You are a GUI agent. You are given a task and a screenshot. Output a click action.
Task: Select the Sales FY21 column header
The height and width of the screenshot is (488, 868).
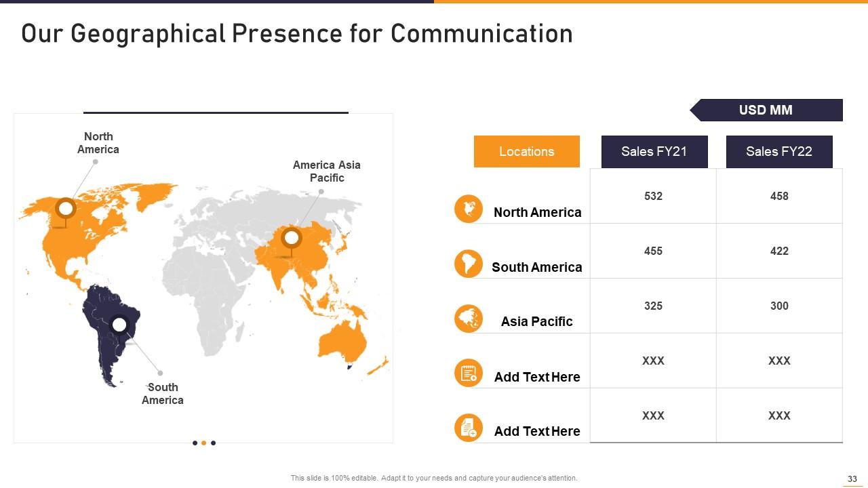[x=654, y=151]
